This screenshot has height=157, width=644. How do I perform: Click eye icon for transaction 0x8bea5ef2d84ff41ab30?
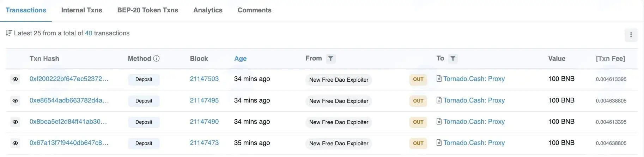(15, 122)
